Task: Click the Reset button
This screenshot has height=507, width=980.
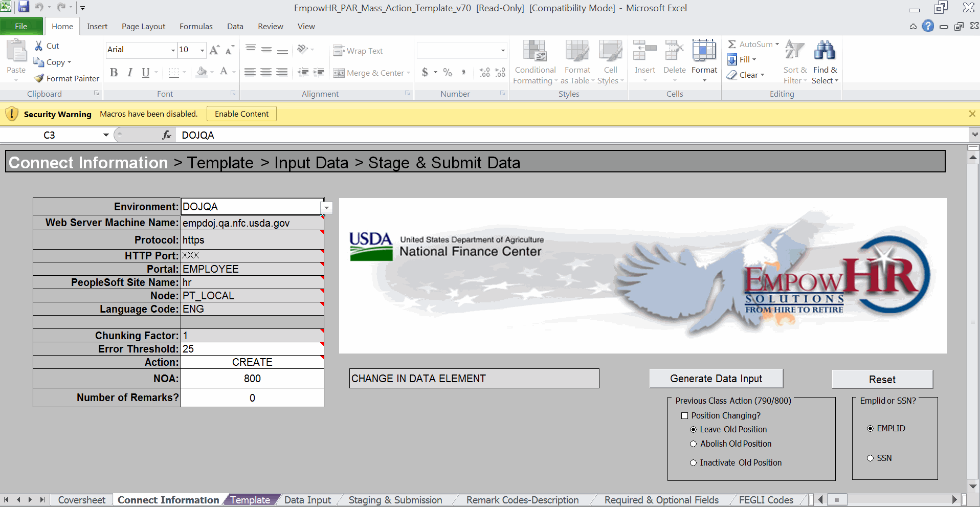Action: point(882,379)
